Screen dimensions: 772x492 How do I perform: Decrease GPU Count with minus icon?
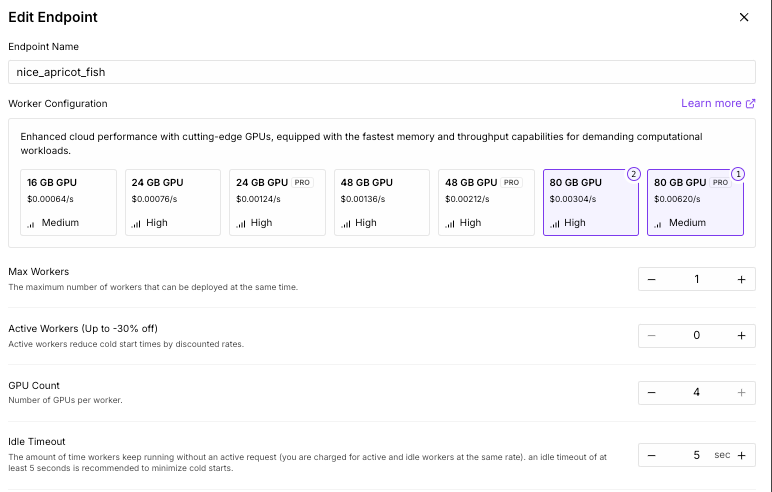point(652,392)
